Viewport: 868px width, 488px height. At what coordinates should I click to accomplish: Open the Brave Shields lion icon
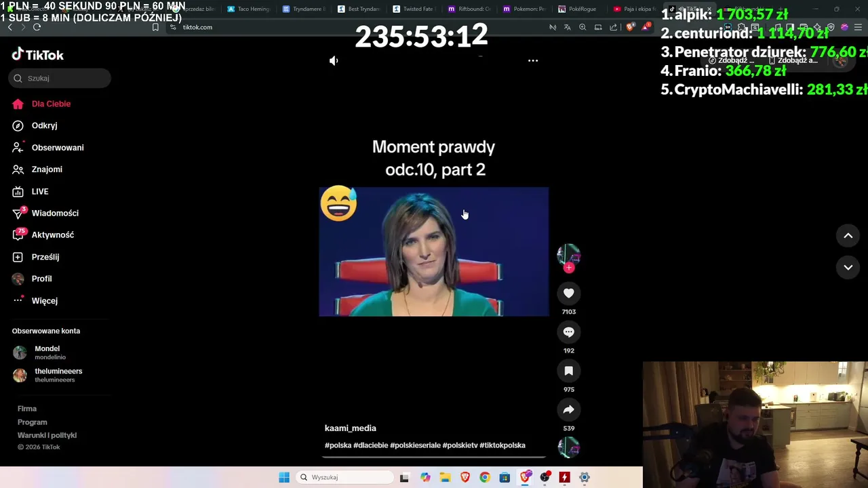(x=630, y=27)
